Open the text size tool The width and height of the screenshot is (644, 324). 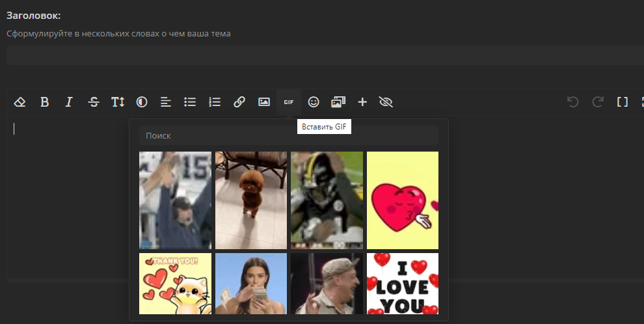118,102
